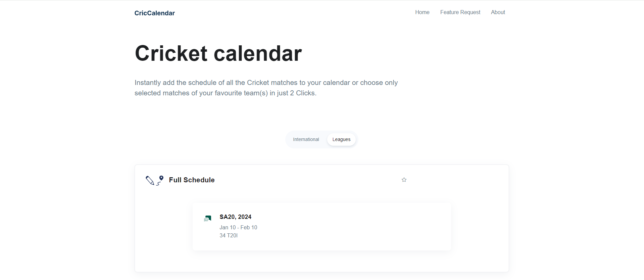Image resolution: width=644 pixels, height=280 pixels.
Task: Click the green SA20 chat bubble icon
Action: [x=208, y=219]
